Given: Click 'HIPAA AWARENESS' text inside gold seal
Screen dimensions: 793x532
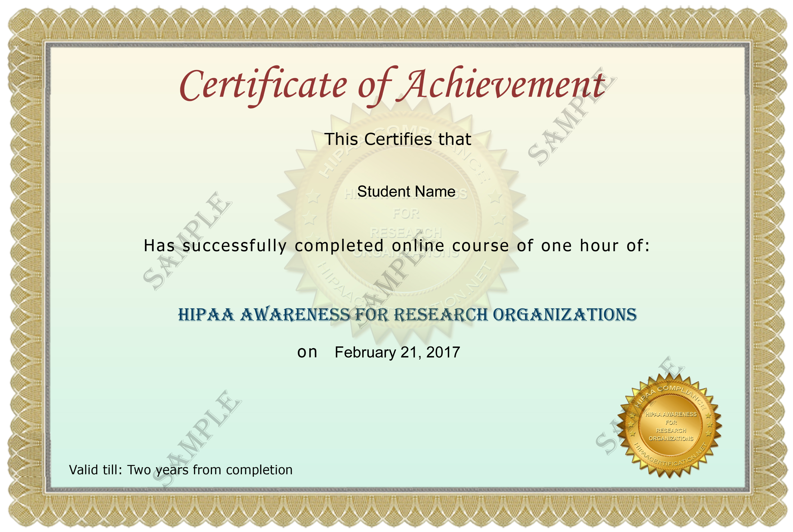Looking at the screenshot, I should point(671,414).
